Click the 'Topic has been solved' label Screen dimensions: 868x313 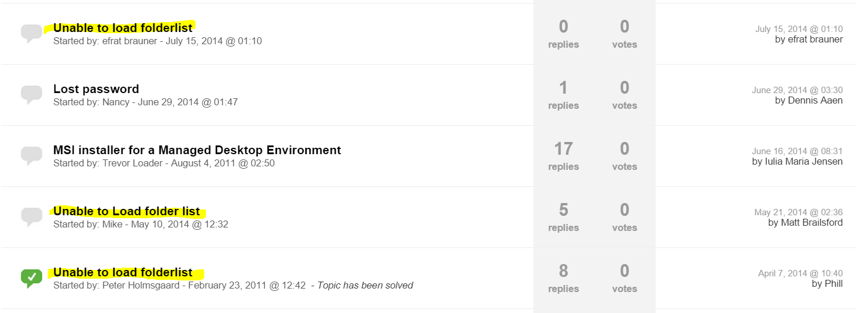point(365,286)
